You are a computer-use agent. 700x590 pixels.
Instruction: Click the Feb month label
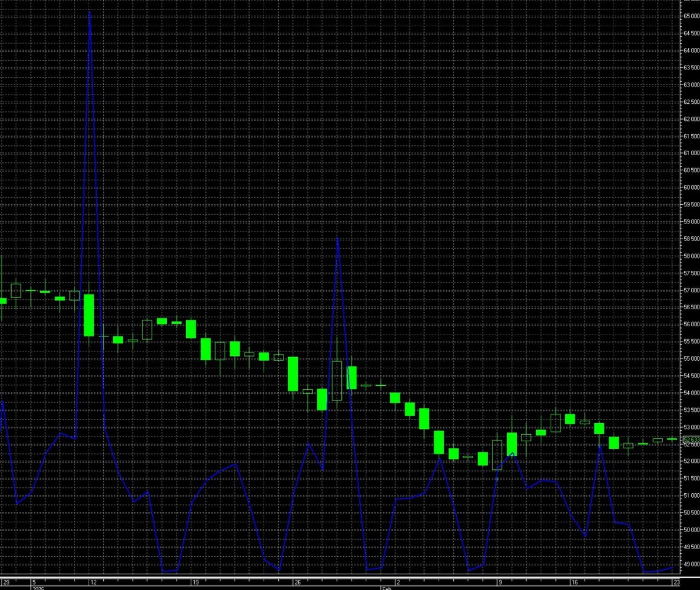(x=386, y=588)
